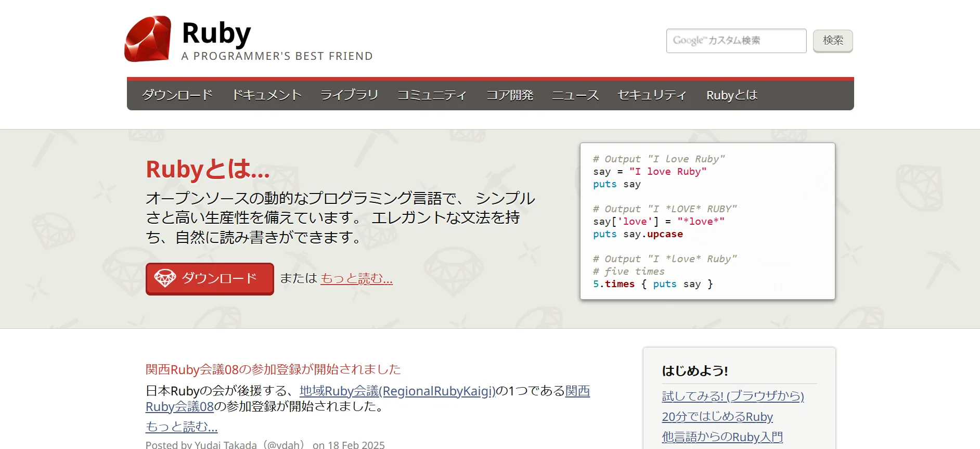
Task: Open the 関西Ruby会議08 registration news headline
Action: [x=273, y=369]
